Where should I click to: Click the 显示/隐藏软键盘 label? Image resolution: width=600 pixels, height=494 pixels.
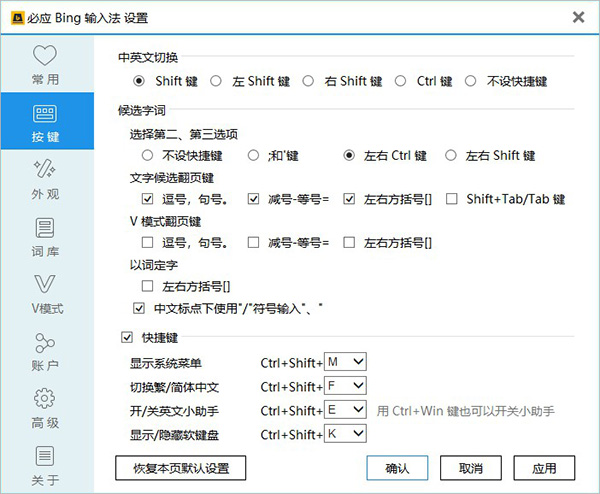(x=174, y=435)
